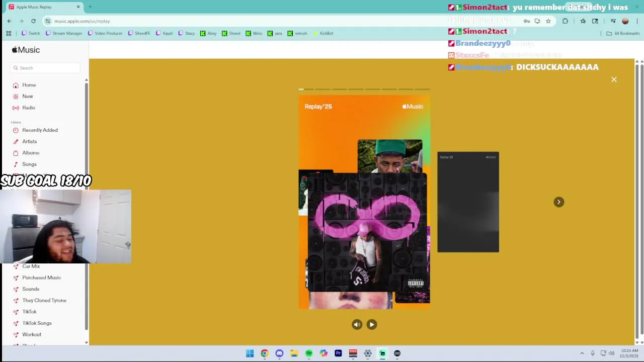
Task: Click the Apple Music logo
Action: pos(26,50)
